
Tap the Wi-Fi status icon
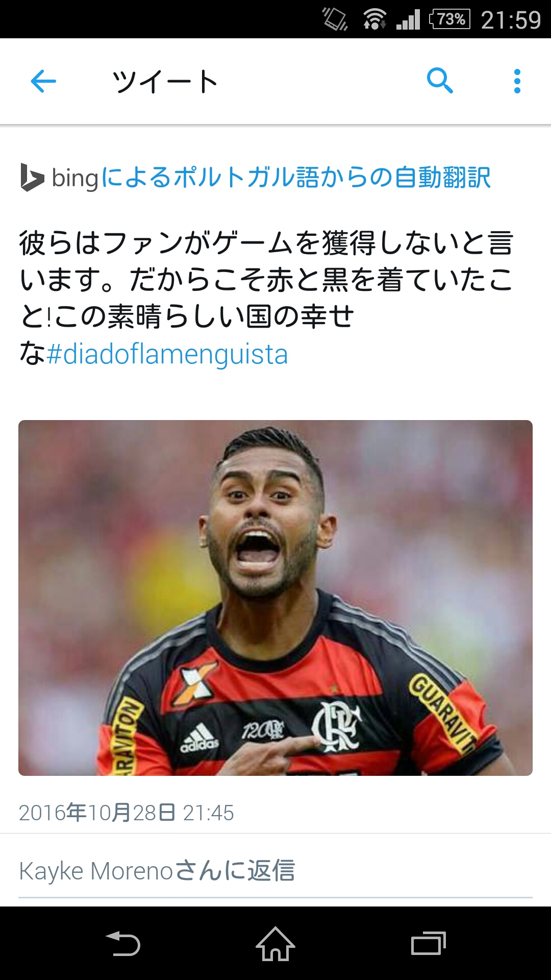374,19
